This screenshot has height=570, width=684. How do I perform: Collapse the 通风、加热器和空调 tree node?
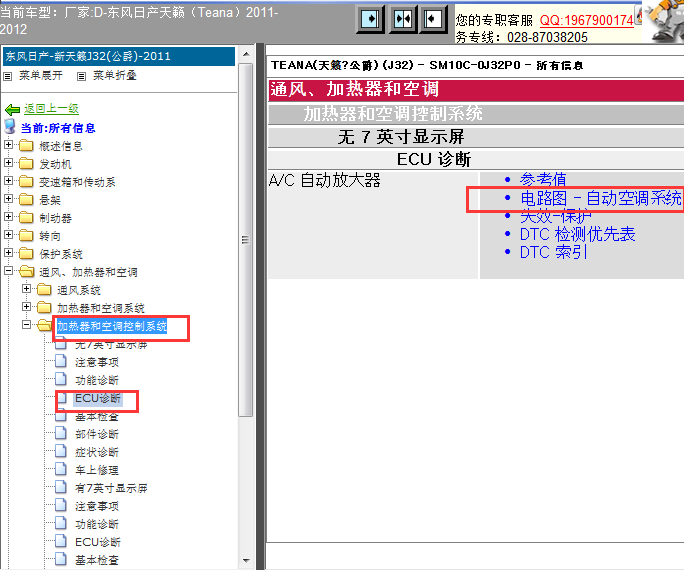[8, 270]
